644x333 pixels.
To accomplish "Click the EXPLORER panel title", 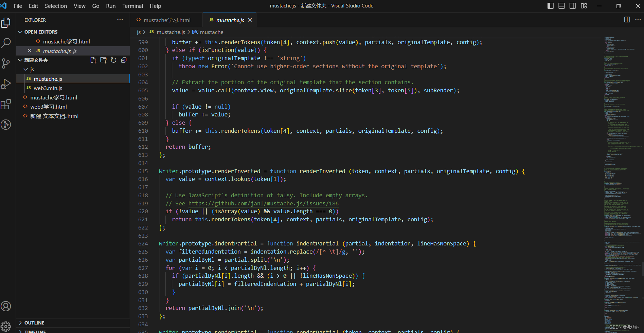I will click(x=35, y=20).
